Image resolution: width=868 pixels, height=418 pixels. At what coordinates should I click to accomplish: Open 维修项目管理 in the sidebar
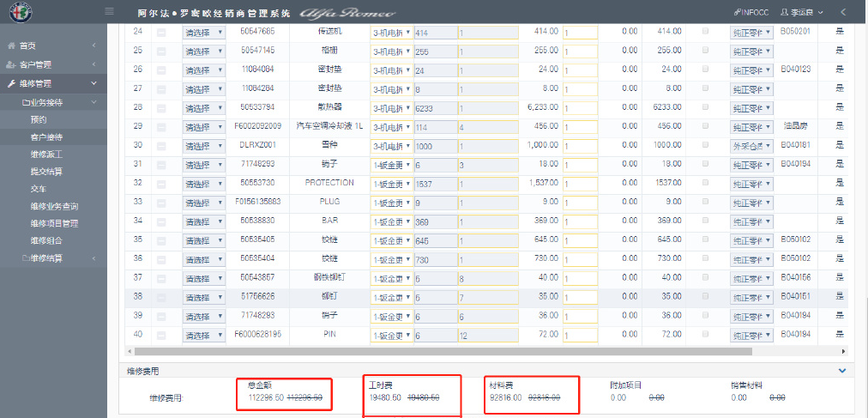[54, 224]
